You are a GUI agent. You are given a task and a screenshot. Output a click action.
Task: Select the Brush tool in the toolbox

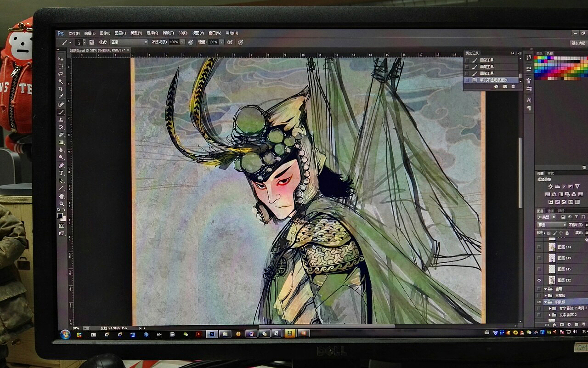point(61,112)
